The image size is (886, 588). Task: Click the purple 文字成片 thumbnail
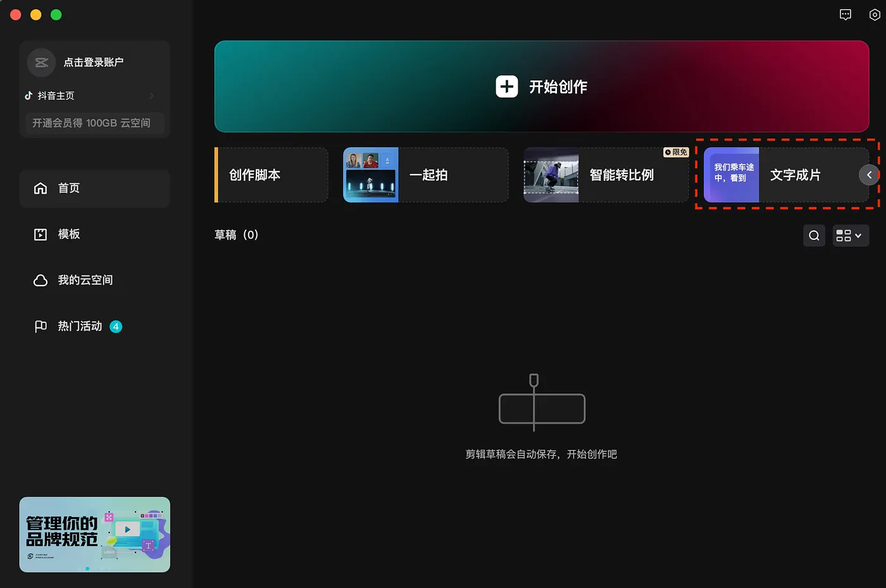[732, 175]
